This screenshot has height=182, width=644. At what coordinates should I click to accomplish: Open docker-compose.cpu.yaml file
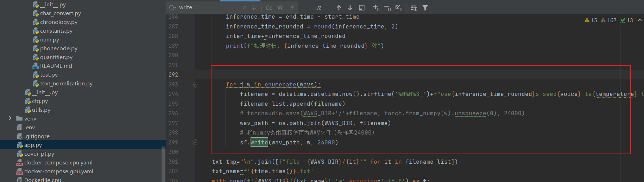coord(58,163)
